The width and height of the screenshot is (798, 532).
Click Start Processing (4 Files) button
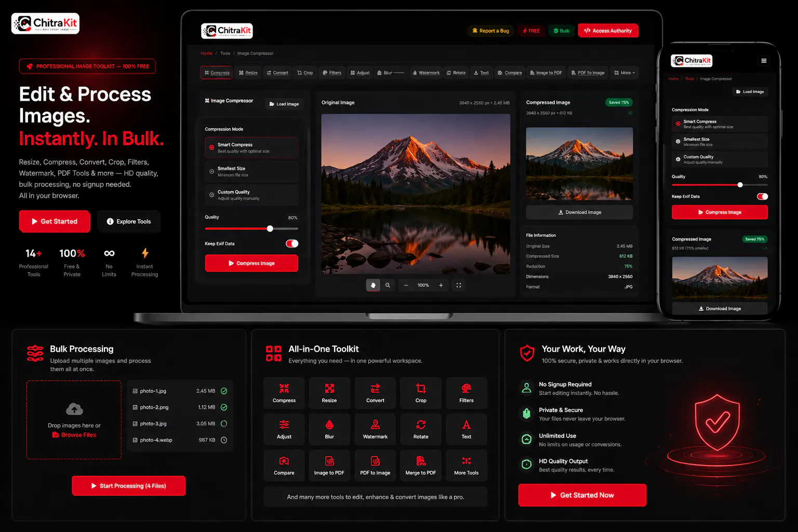tap(129, 486)
